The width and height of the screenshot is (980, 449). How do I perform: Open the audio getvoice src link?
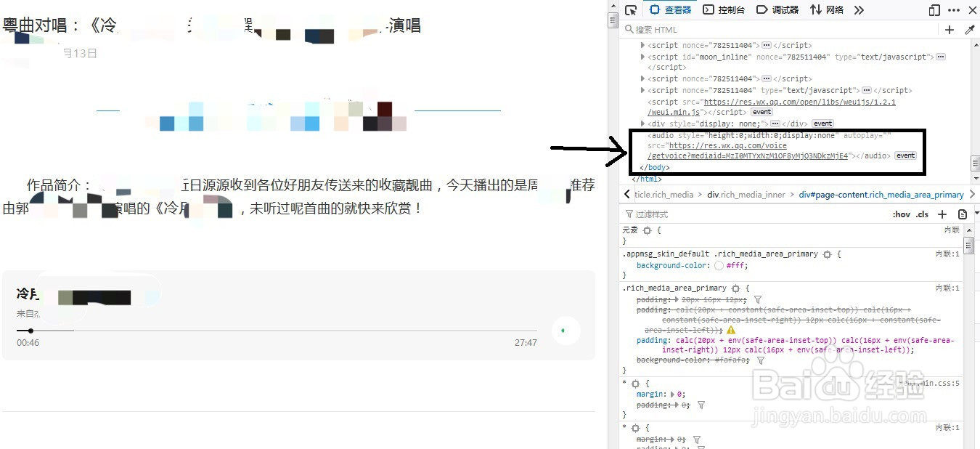(x=748, y=150)
